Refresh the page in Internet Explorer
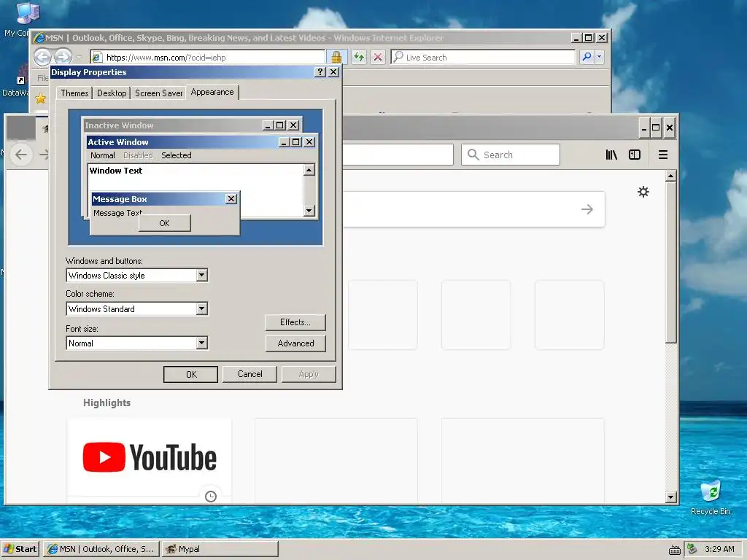 pyautogui.click(x=359, y=57)
